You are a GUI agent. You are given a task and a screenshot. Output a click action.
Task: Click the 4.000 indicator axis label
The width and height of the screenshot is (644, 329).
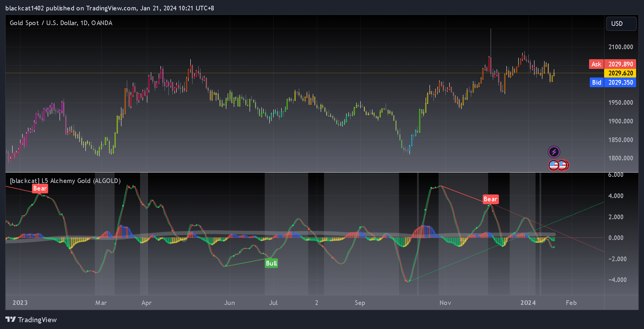[x=616, y=196]
